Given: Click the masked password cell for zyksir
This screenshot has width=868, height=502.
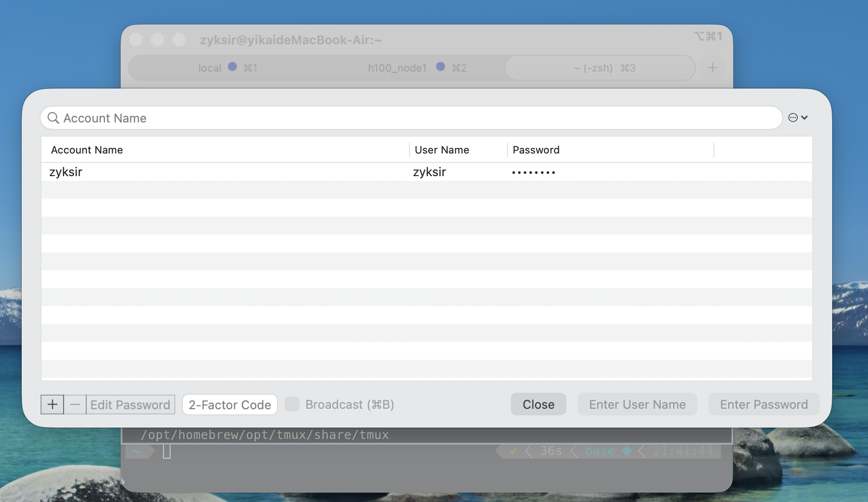Looking at the screenshot, I should [533, 172].
